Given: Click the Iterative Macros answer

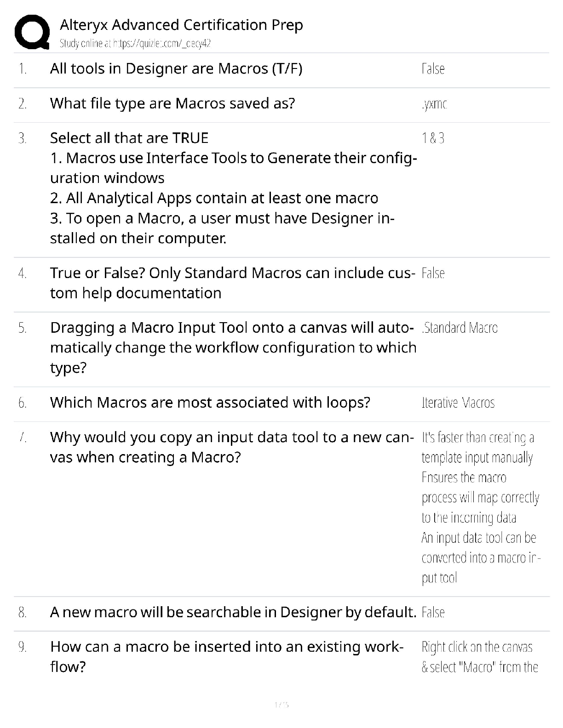Looking at the screenshot, I should click(x=458, y=403).
